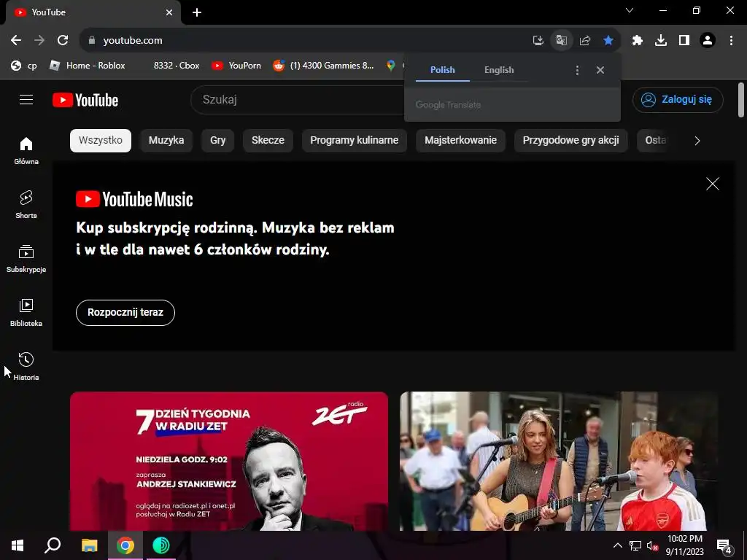Viewport: 747px width, 560px height.
Task: Open the notification center icon
Action: (x=724, y=547)
